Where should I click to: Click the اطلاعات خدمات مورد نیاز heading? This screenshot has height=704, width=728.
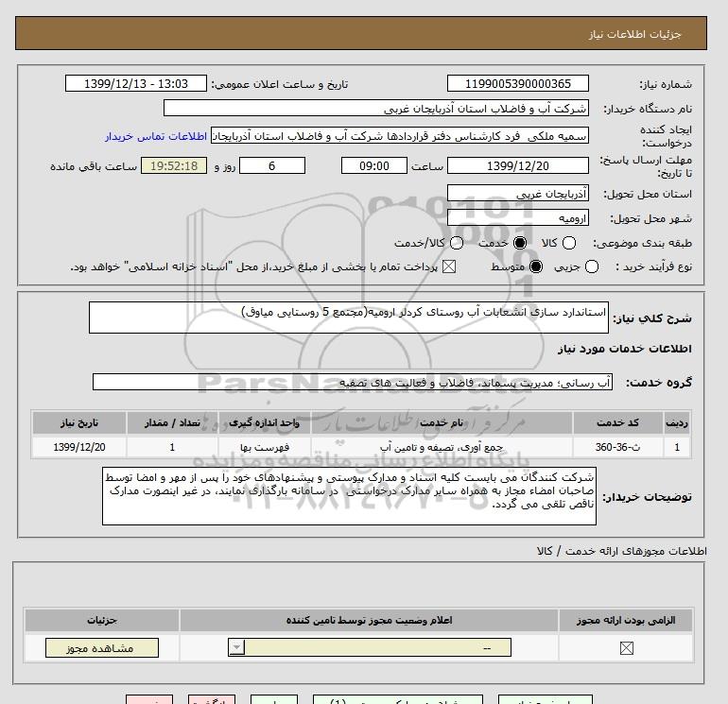[x=624, y=349]
